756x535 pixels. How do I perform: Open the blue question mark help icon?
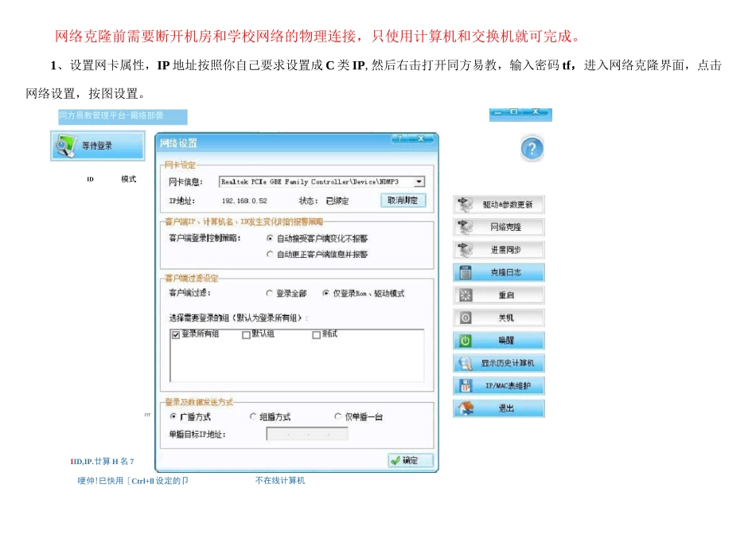[532, 149]
